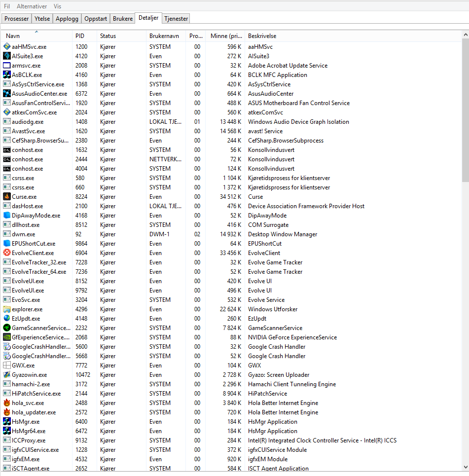
Task: Click the GoogleCrashHandler icon with PID 5668
Action: 7,356
